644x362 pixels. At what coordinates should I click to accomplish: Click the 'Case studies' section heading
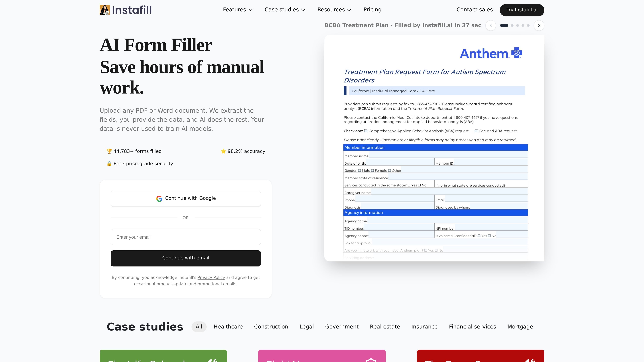(145, 327)
